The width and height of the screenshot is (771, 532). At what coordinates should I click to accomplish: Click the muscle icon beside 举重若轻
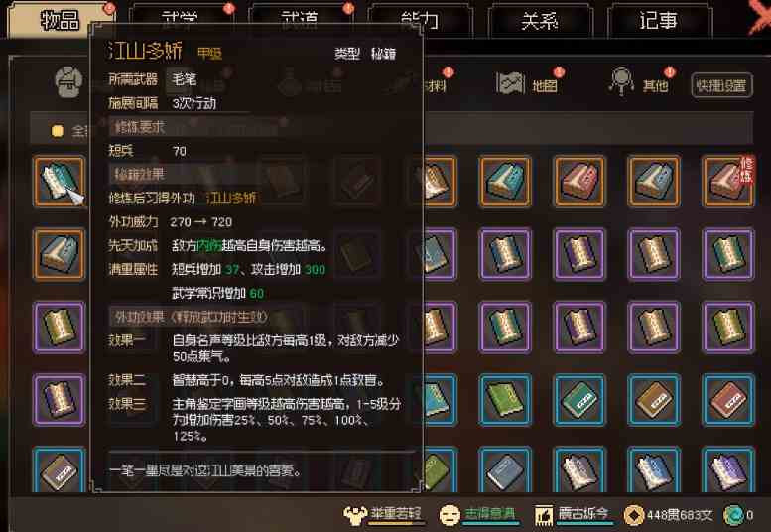tap(355, 515)
